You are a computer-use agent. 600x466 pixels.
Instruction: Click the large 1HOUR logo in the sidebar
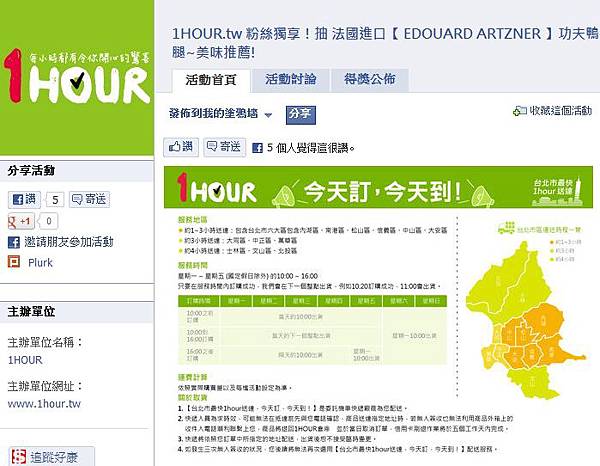coord(77,77)
